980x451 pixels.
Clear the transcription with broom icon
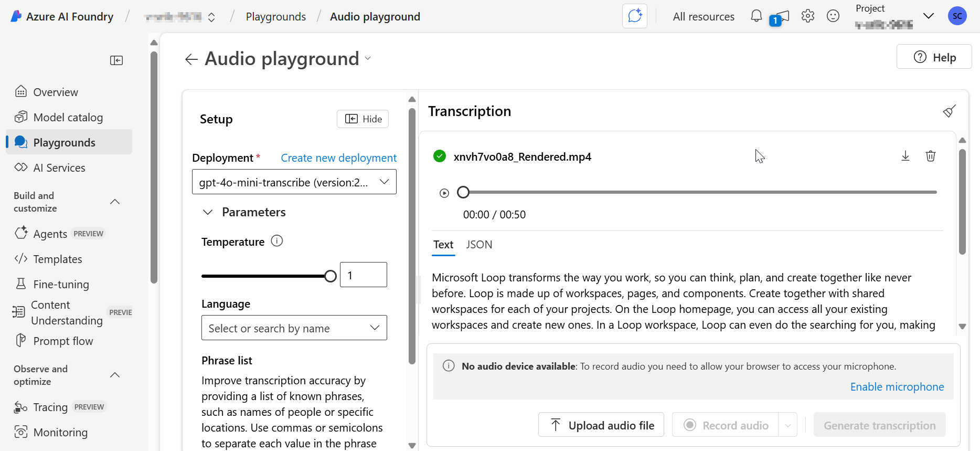pos(949,111)
